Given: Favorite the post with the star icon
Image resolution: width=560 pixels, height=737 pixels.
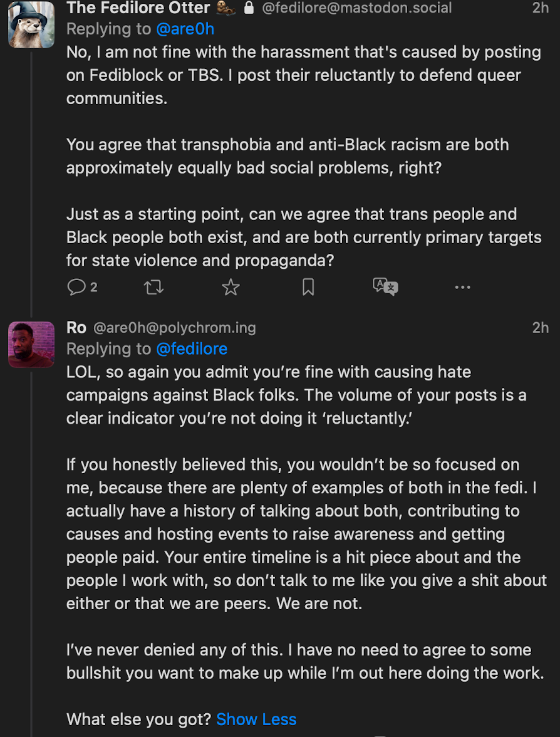Looking at the screenshot, I should tap(231, 287).
